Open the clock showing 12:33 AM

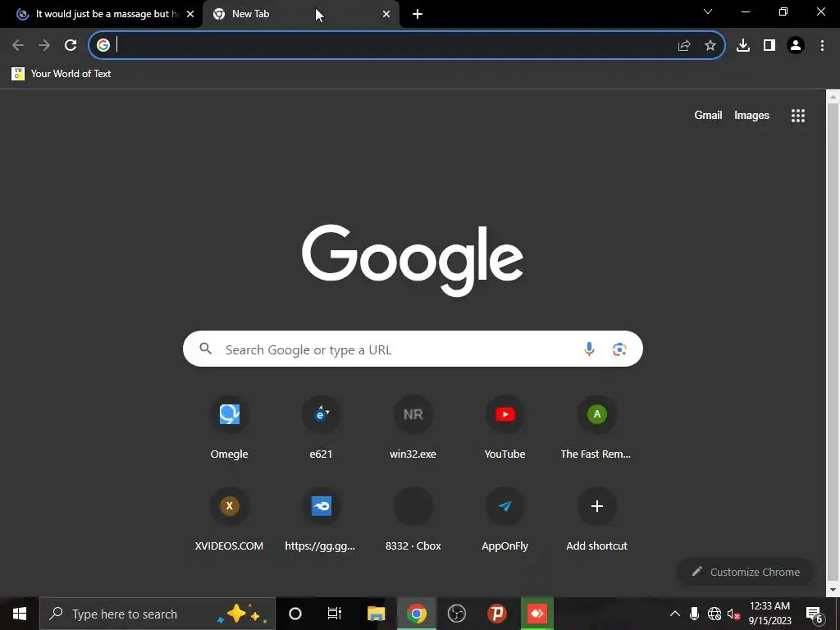click(x=769, y=614)
